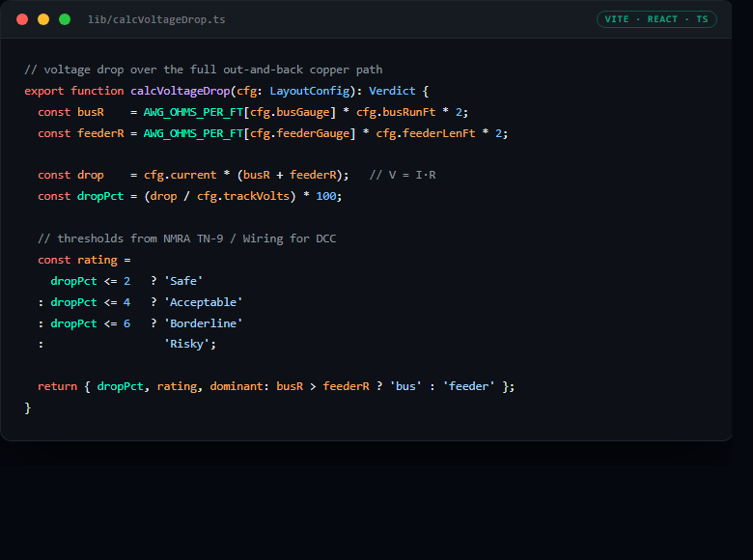Click the dropPct constant declaration
Image resolution: width=753 pixels, height=560 pixels.
[100, 196]
